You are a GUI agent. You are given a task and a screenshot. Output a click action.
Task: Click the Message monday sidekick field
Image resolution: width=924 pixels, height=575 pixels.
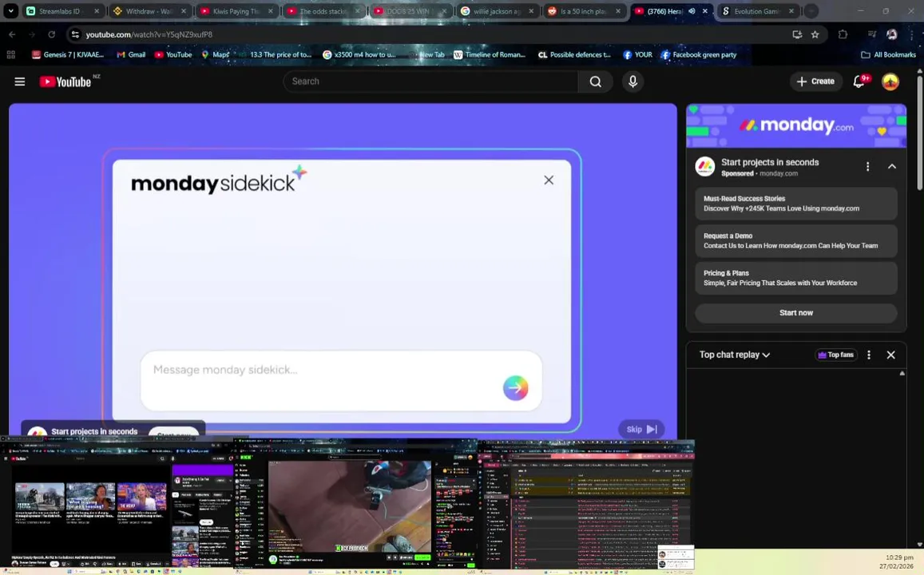coord(340,381)
